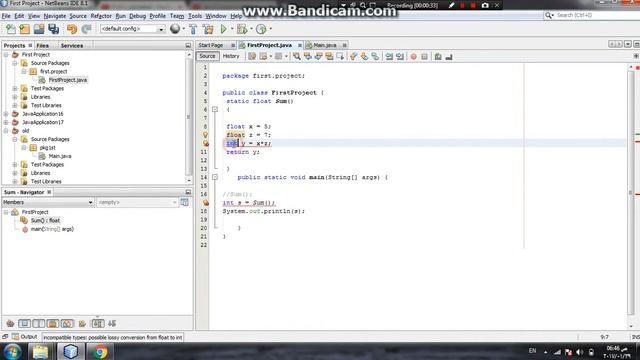Click the error marker on line 10 gutter

click(x=205, y=143)
